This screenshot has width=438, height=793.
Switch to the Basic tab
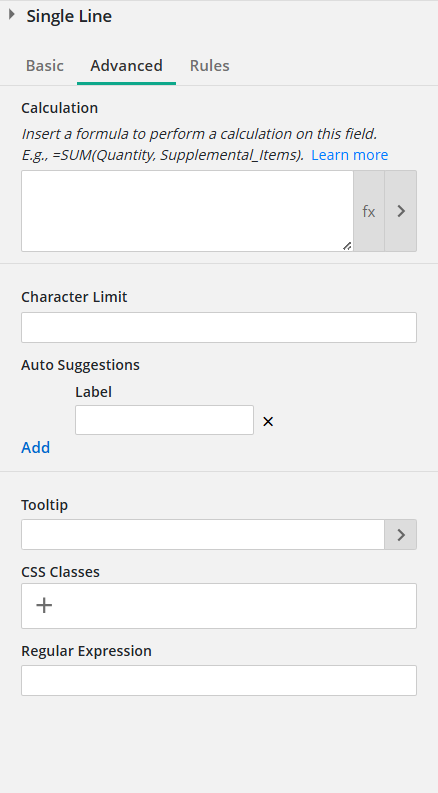pos(45,66)
